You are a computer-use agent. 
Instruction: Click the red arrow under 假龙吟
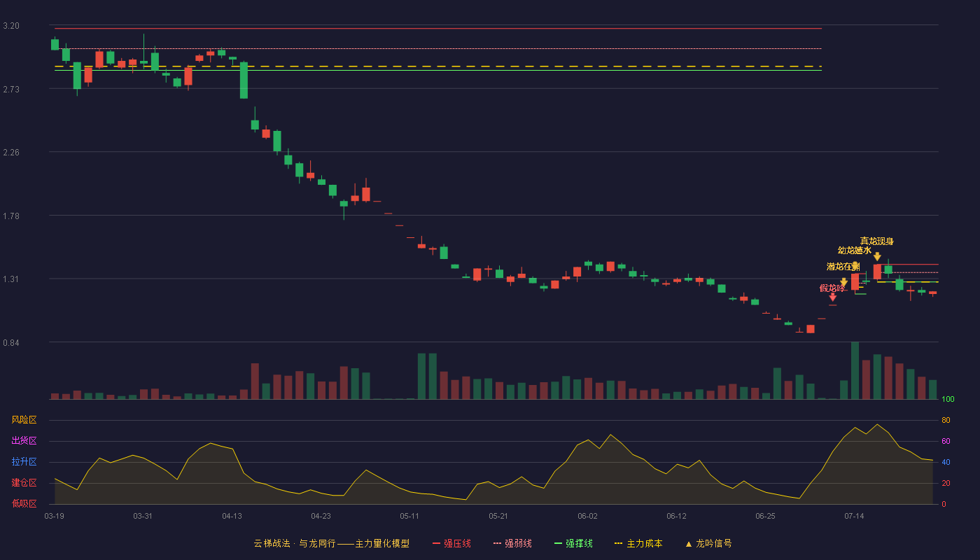click(x=832, y=297)
